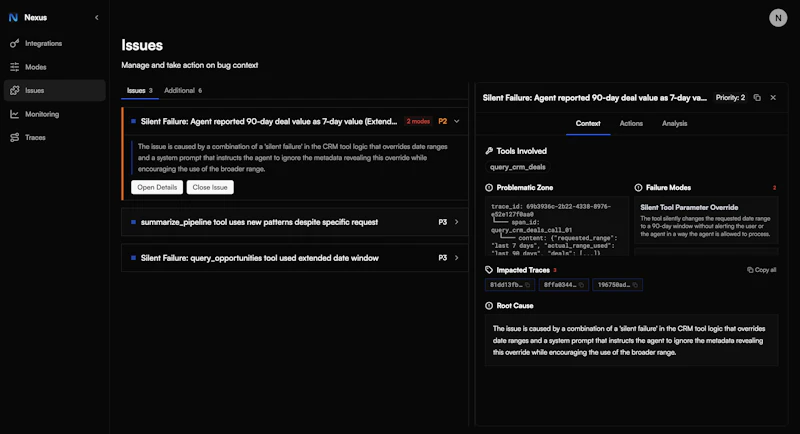The image size is (800, 434).
Task: Select the query_opportunities silent failure issue title
Action: (x=260, y=258)
